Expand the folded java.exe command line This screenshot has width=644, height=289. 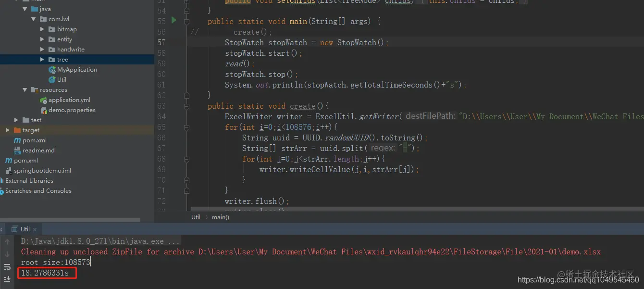pyautogui.click(x=100, y=241)
